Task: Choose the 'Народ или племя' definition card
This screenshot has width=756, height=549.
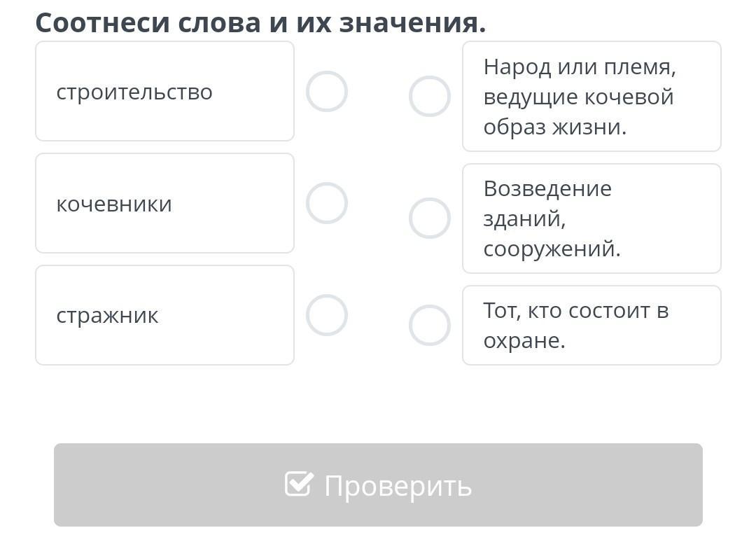Action: [591, 97]
